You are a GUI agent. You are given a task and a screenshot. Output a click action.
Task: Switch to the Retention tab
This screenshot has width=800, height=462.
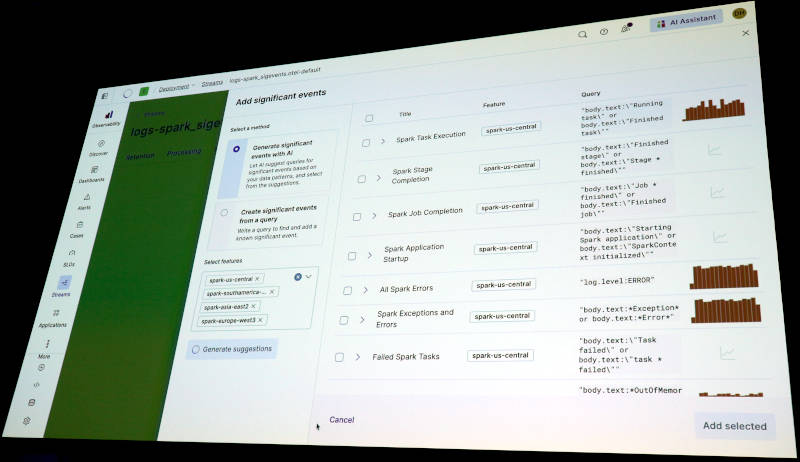tap(140, 156)
